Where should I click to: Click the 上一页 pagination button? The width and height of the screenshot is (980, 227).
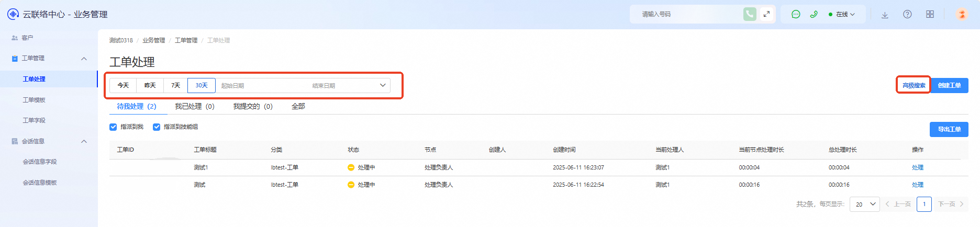898,204
